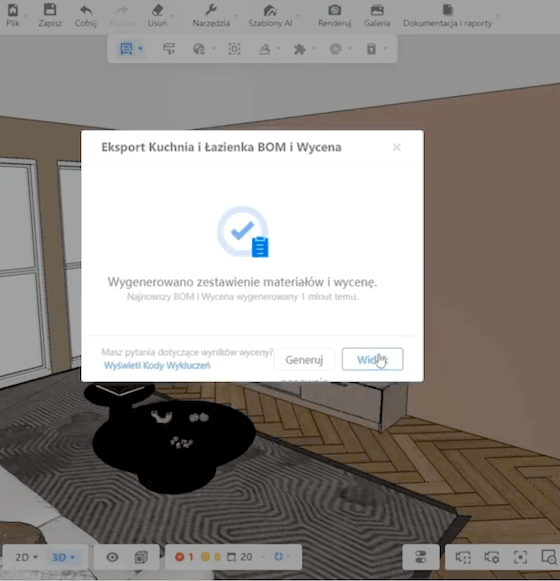The width and height of the screenshot is (560, 581).
Task: Click the Generuj button
Action: pos(304,359)
